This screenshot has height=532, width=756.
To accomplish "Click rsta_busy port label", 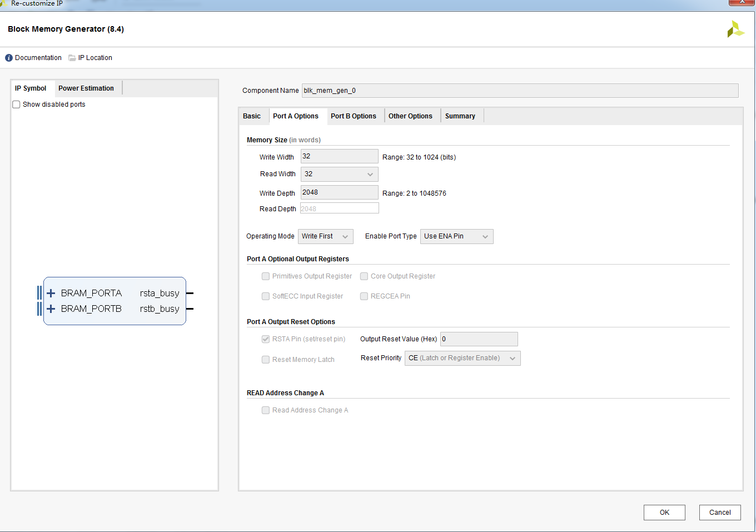I will tap(160, 293).
